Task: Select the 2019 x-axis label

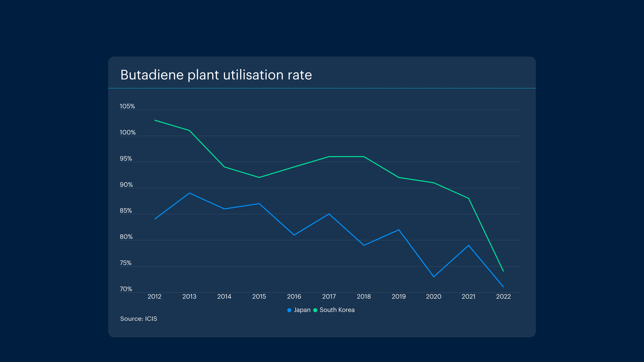Action: 399,297
